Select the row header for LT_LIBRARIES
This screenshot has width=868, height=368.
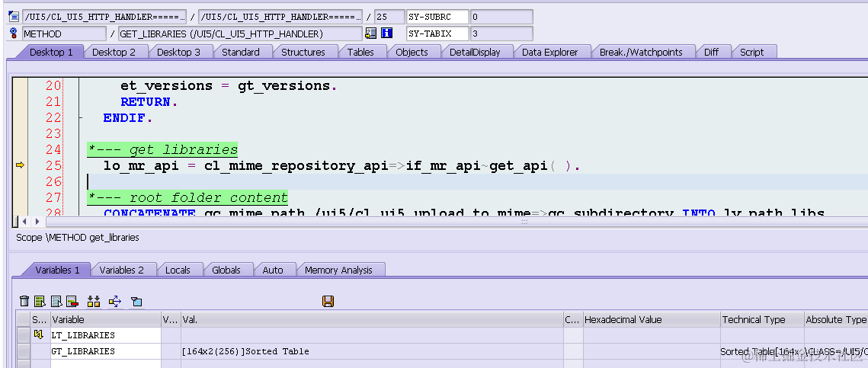point(23,335)
